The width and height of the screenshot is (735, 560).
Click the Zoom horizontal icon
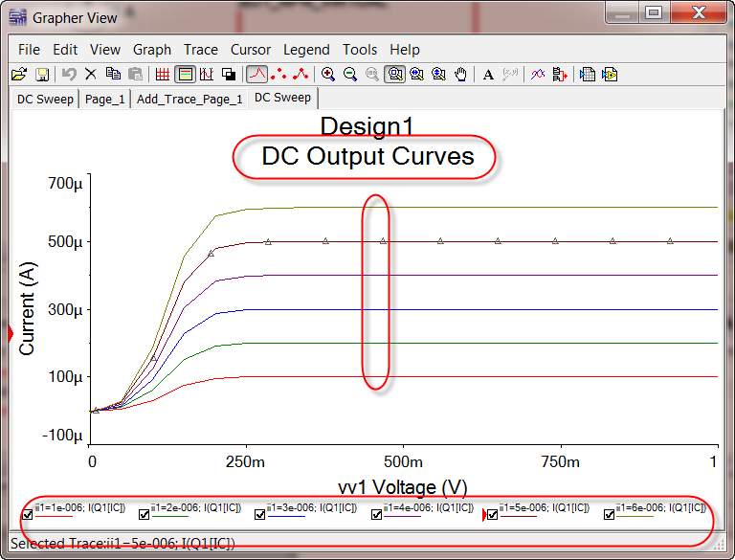click(x=416, y=74)
